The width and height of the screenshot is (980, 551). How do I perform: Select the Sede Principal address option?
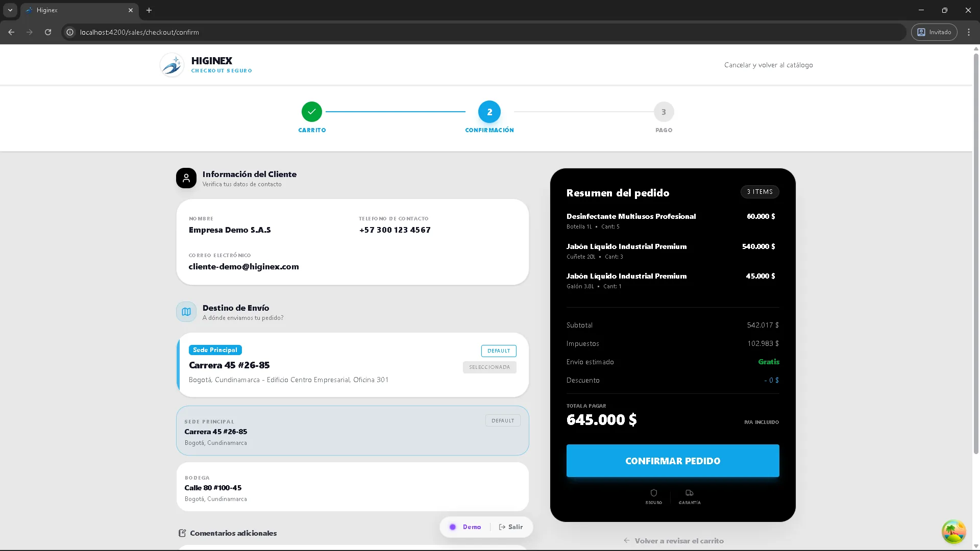352,431
